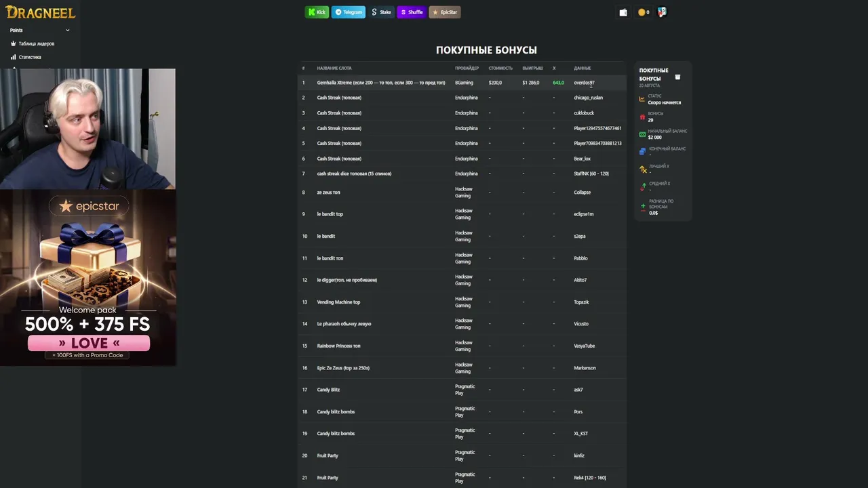This screenshot has height=488, width=868.
Task: Open the Telegram link button
Action: 349,12
